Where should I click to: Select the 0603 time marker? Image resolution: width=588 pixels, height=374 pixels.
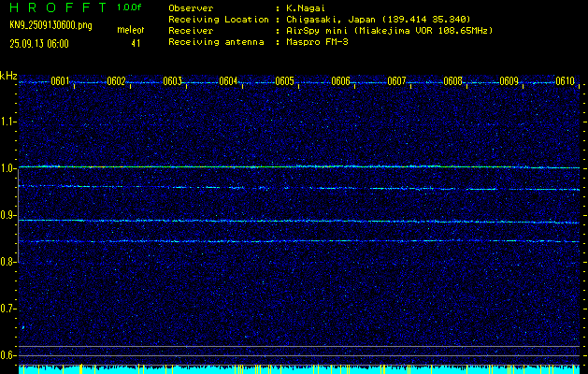coord(173,81)
